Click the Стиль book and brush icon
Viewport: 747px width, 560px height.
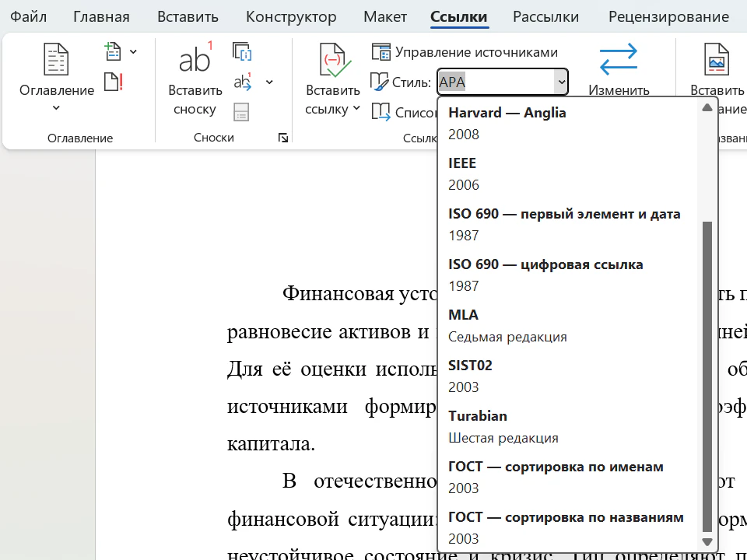(x=379, y=82)
